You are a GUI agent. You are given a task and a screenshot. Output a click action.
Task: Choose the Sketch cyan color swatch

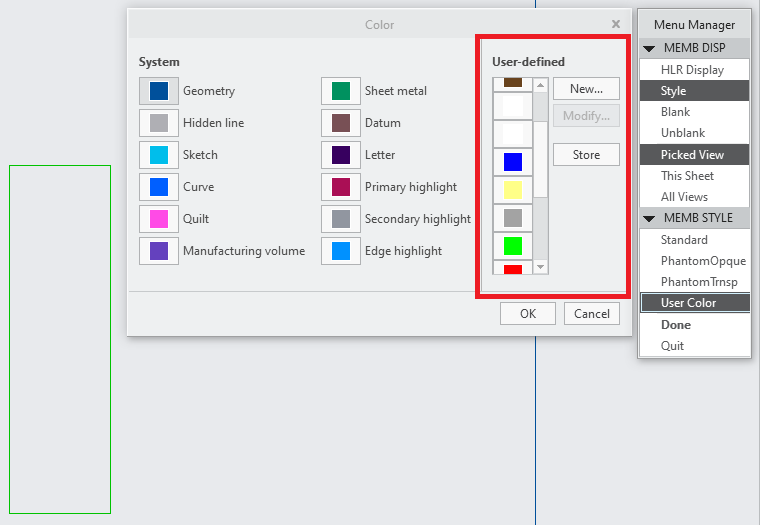point(159,155)
